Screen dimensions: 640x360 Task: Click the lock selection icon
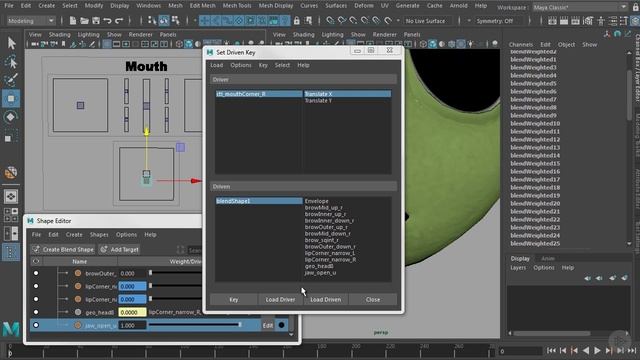pos(297,20)
